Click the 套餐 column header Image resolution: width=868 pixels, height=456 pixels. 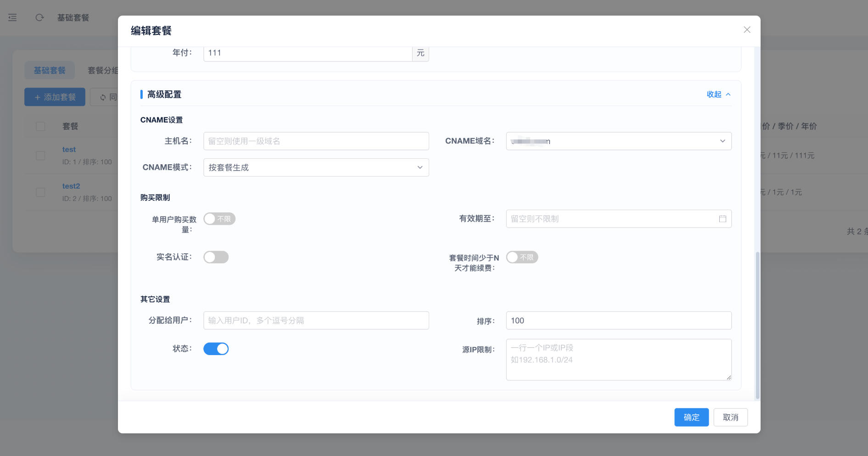(70, 126)
